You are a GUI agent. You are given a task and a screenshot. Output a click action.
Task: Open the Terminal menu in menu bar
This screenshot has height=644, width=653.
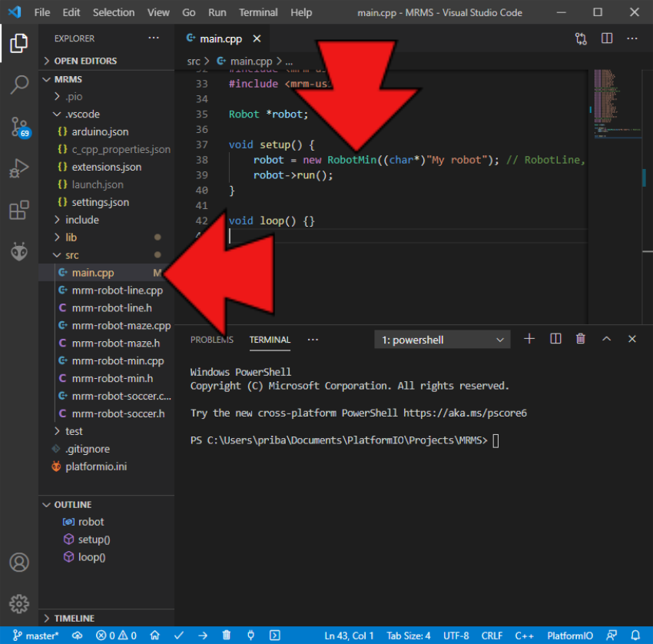click(x=258, y=12)
